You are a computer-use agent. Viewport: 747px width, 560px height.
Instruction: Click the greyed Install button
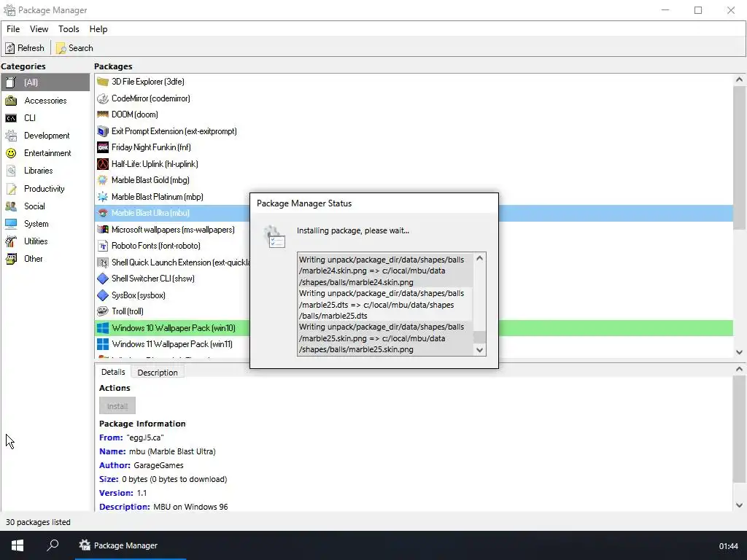point(117,406)
